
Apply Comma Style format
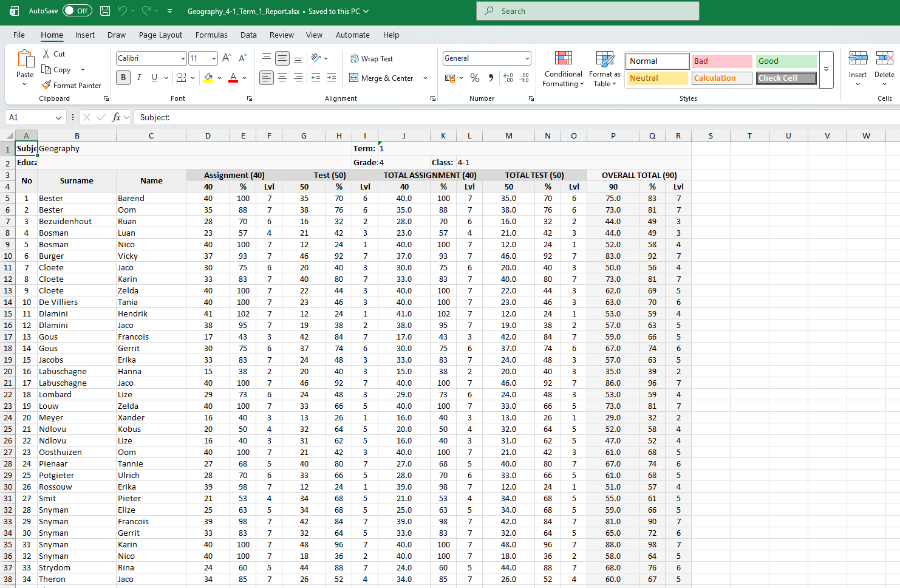point(491,78)
